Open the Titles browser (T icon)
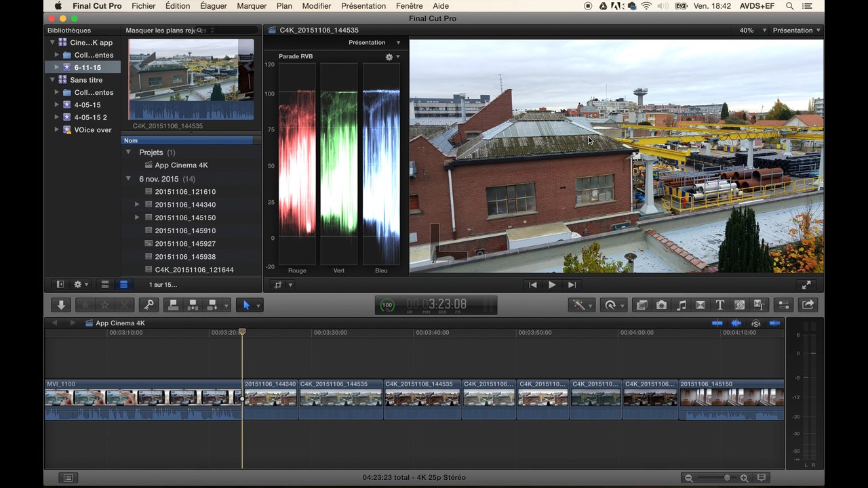The width and height of the screenshot is (868, 488). pos(720,305)
